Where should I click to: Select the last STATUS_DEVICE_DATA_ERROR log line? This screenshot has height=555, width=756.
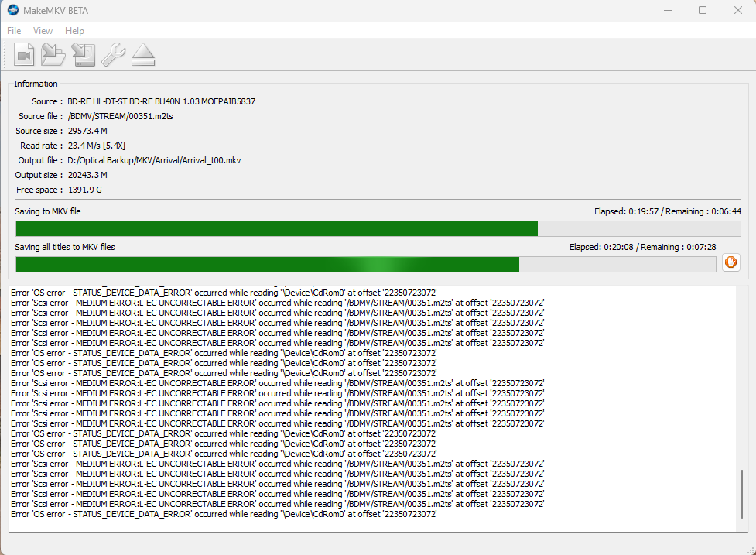(223, 514)
